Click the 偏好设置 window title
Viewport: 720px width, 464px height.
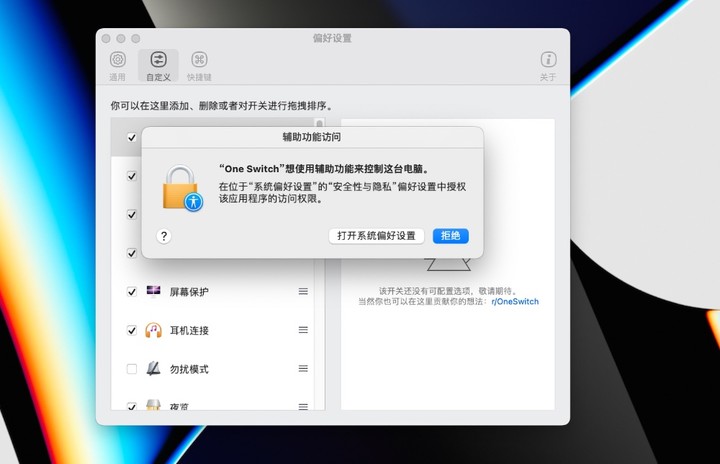tap(332, 38)
